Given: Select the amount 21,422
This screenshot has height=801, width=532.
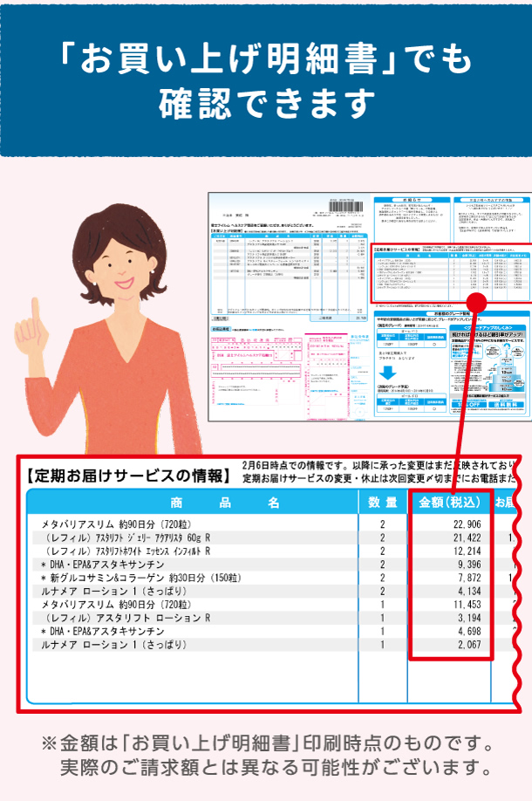Looking at the screenshot, I should [x=467, y=537].
